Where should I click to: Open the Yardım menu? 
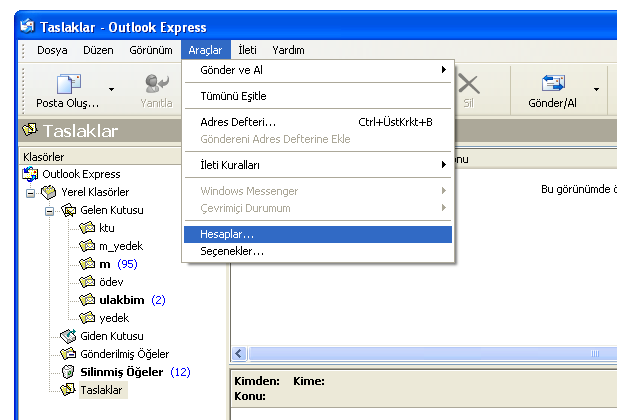pyautogui.click(x=288, y=50)
